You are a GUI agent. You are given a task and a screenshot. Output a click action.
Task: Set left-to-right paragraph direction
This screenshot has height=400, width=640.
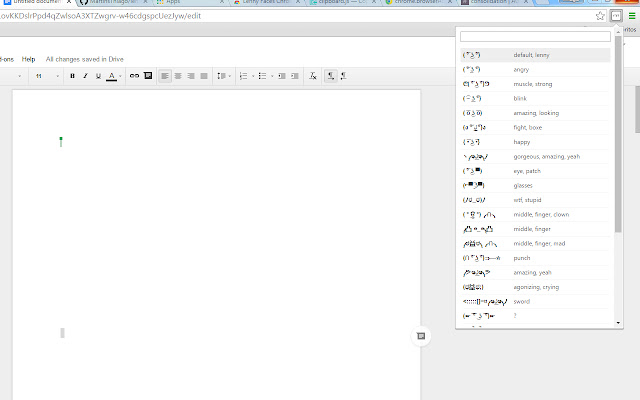tap(331, 76)
